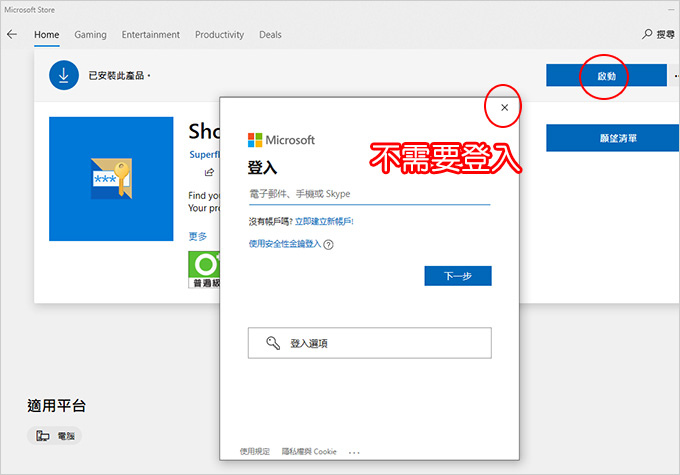Click the key icon in sign-in options
680x475 pixels.
tap(273, 343)
